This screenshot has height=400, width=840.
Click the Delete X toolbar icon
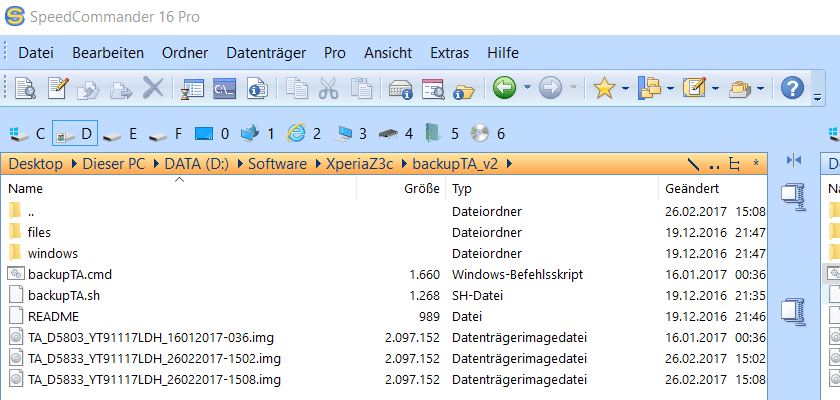click(153, 88)
